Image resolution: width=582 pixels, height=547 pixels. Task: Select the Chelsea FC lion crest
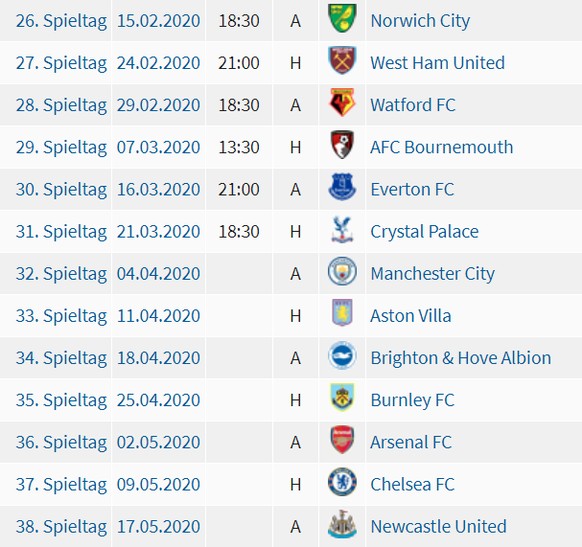point(342,482)
